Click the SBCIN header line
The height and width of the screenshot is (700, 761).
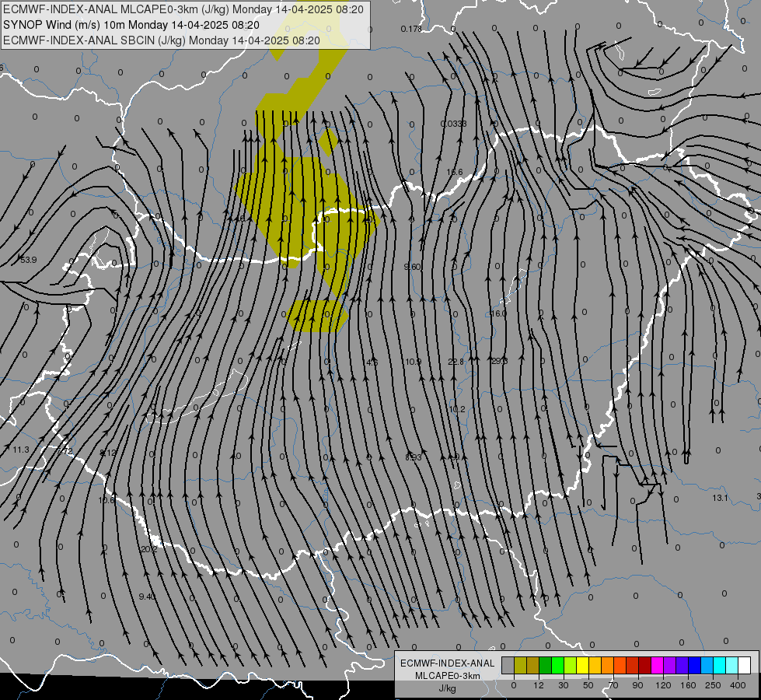161,40
